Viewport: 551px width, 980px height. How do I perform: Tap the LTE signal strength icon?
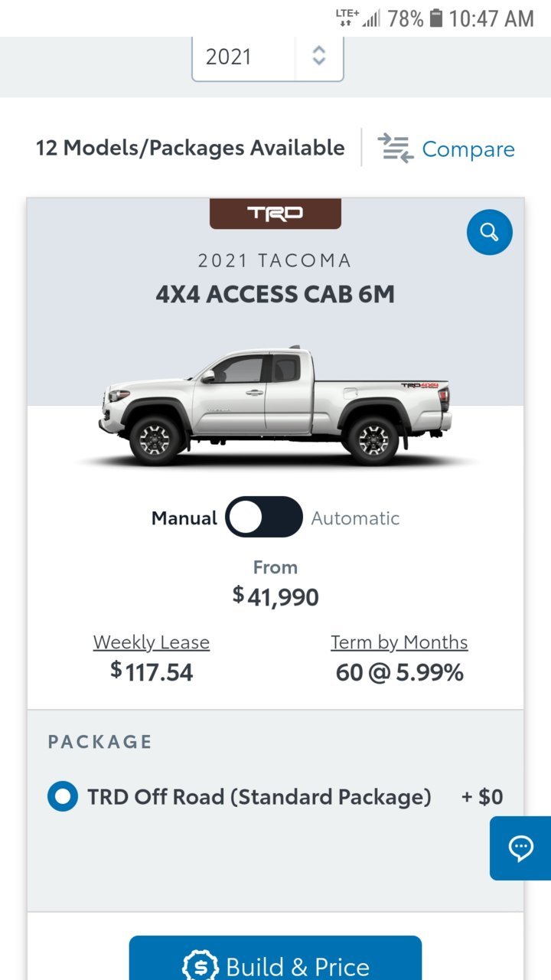click(x=358, y=18)
